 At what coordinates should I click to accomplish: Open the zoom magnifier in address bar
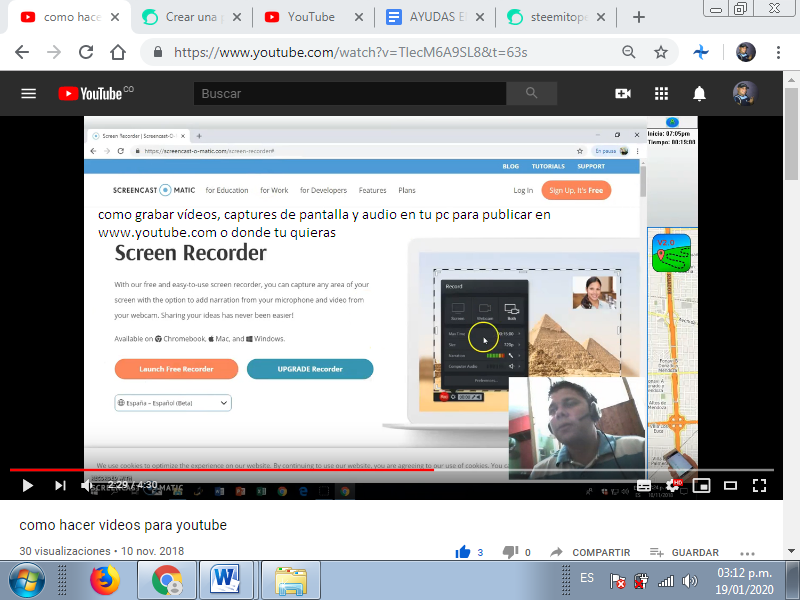(x=629, y=52)
